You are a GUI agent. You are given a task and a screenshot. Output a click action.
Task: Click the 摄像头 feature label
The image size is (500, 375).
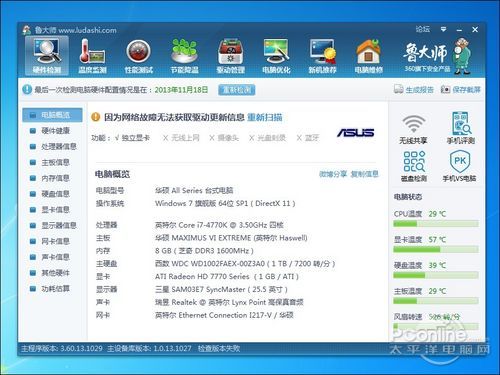point(228,138)
